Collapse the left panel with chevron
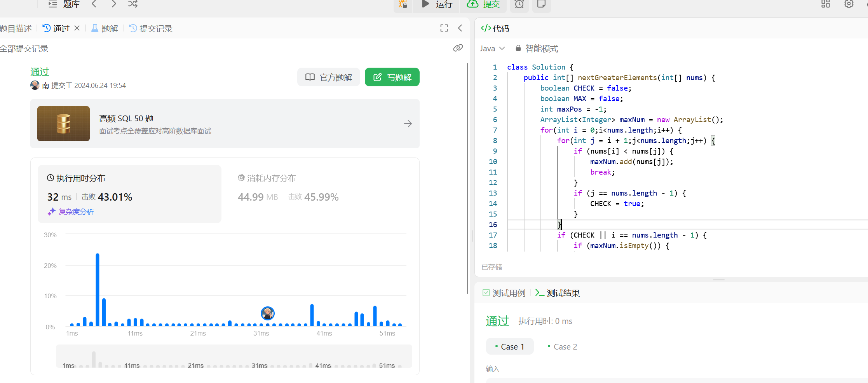The width and height of the screenshot is (868, 383). tap(460, 28)
